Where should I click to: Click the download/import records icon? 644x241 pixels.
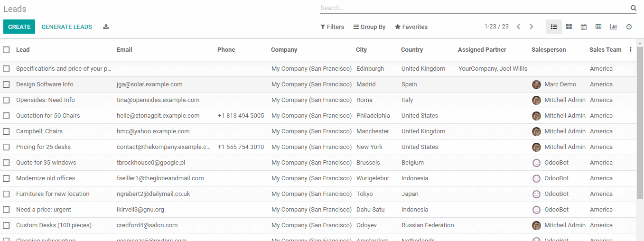[x=106, y=27]
